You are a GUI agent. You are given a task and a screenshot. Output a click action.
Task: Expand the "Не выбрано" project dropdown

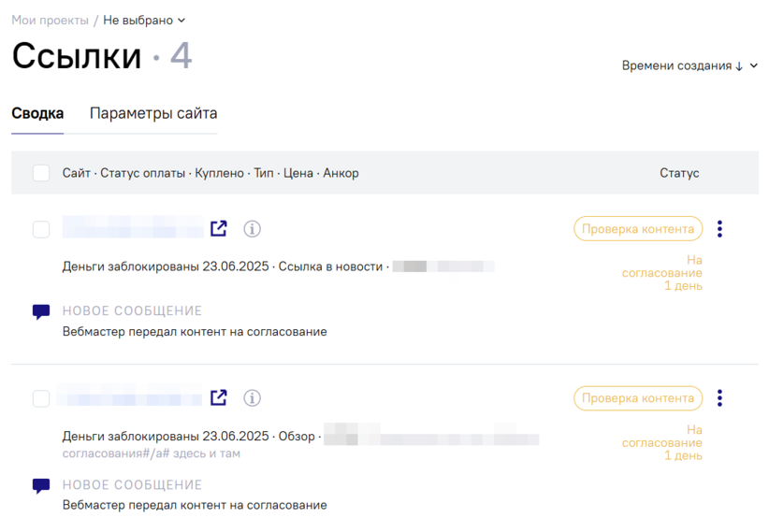click(x=144, y=20)
